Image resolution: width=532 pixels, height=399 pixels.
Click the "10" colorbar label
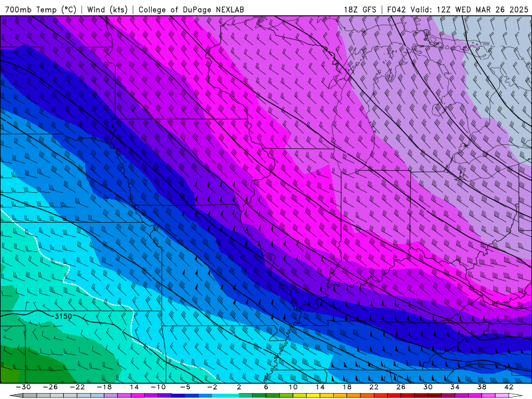click(293, 387)
